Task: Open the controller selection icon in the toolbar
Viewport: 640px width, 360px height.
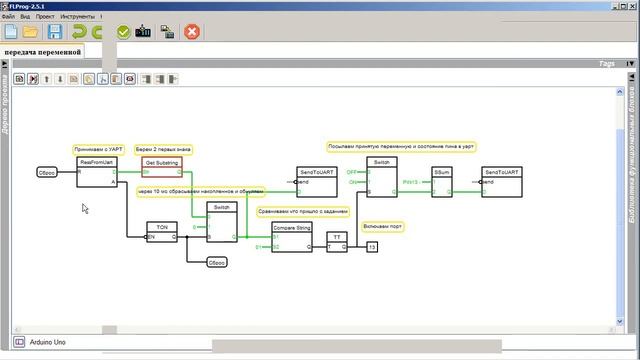Action: tap(167, 31)
